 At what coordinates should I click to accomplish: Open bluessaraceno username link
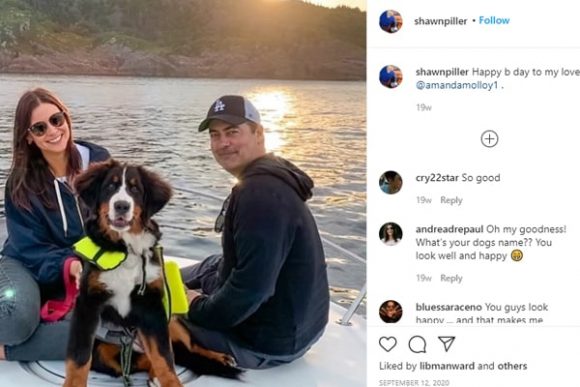point(449,307)
